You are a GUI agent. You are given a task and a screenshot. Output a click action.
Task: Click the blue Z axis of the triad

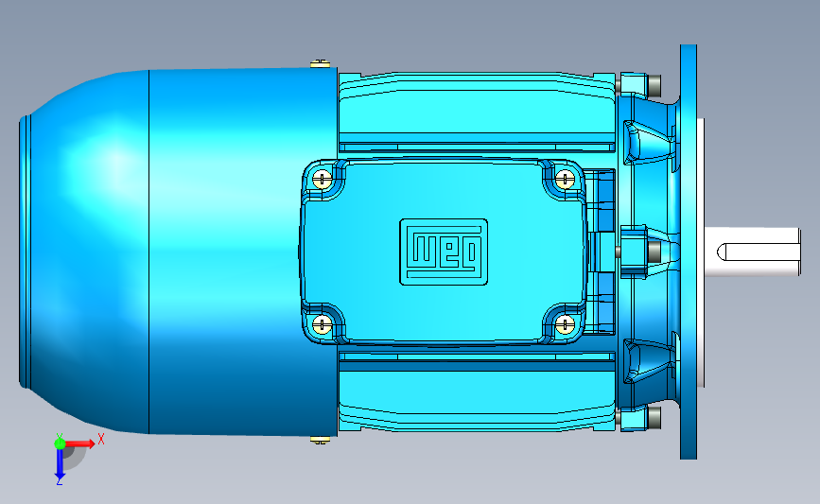[x=60, y=464]
